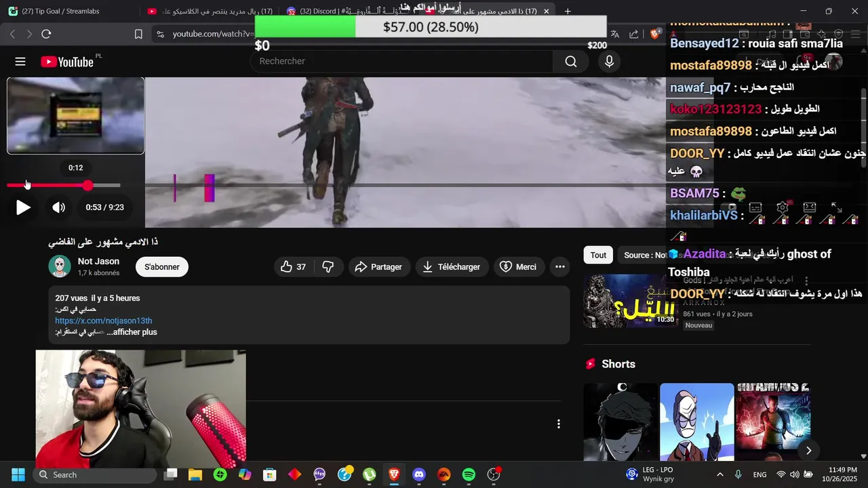Toggle subtitles in the video player
868x488 pixels.
[x=755, y=207]
